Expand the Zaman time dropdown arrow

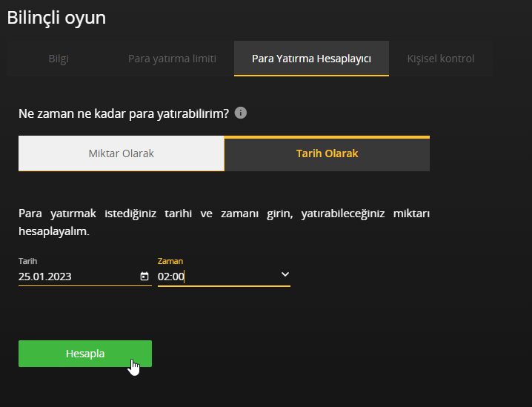285,275
